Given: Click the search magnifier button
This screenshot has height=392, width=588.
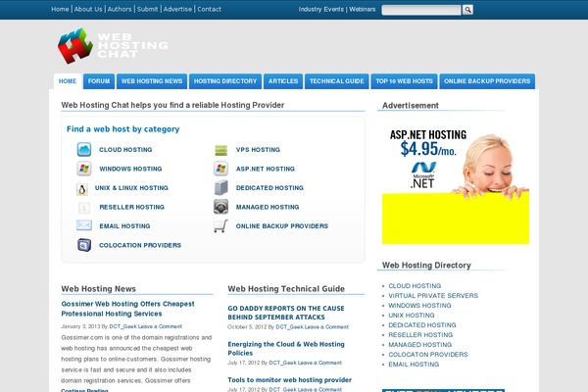Looking at the screenshot, I should click(x=467, y=10).
